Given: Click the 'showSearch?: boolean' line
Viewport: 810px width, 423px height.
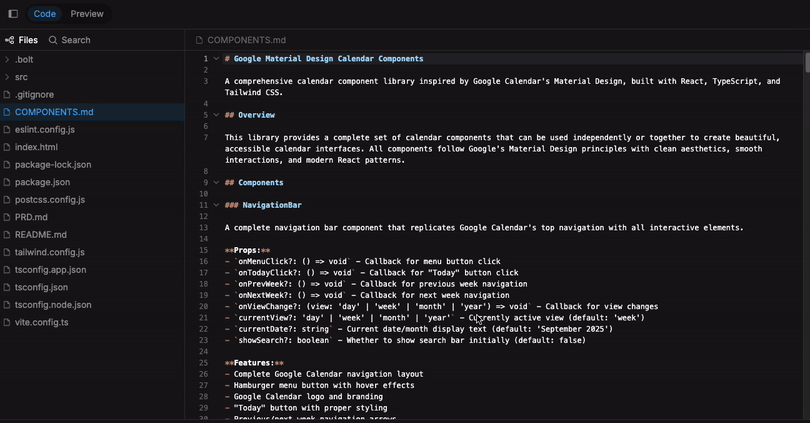Looking at the screenshot, I should tap(405, 341).
